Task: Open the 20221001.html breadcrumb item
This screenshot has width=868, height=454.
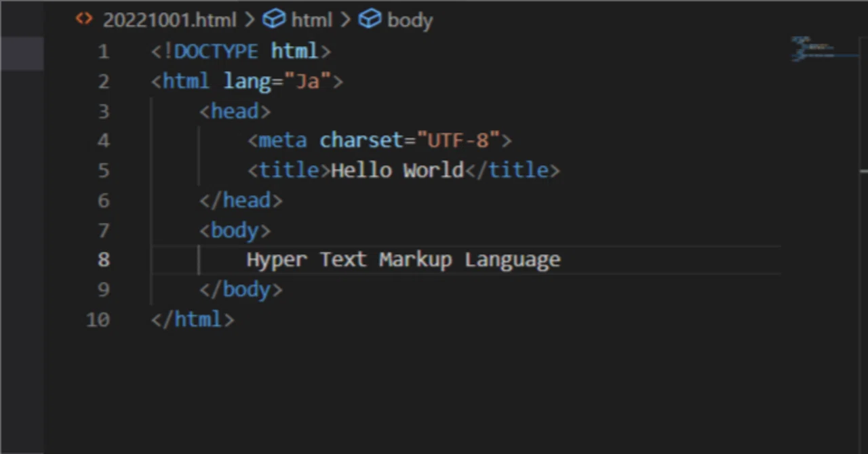Action: click(170, 20)
